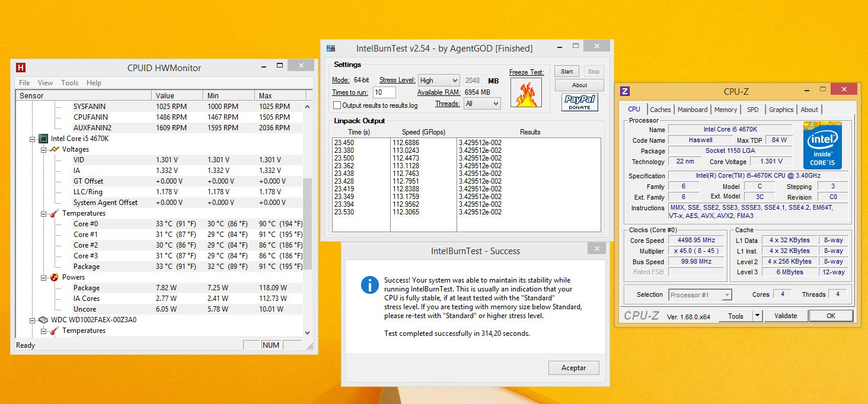Open the View menu in HWMonitor

pyautogui.click(x=45, y=83)
